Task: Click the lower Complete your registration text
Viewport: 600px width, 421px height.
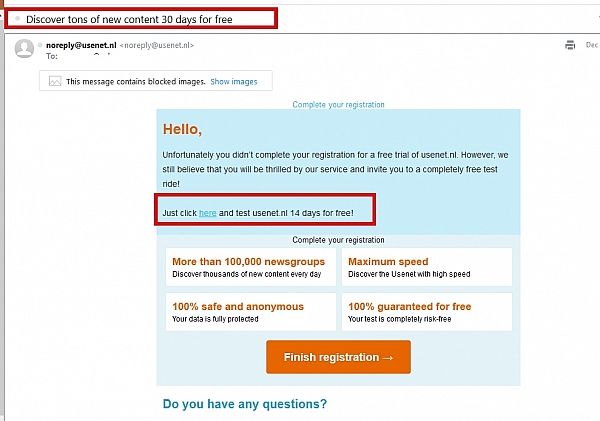Action: tap(338, 240)
